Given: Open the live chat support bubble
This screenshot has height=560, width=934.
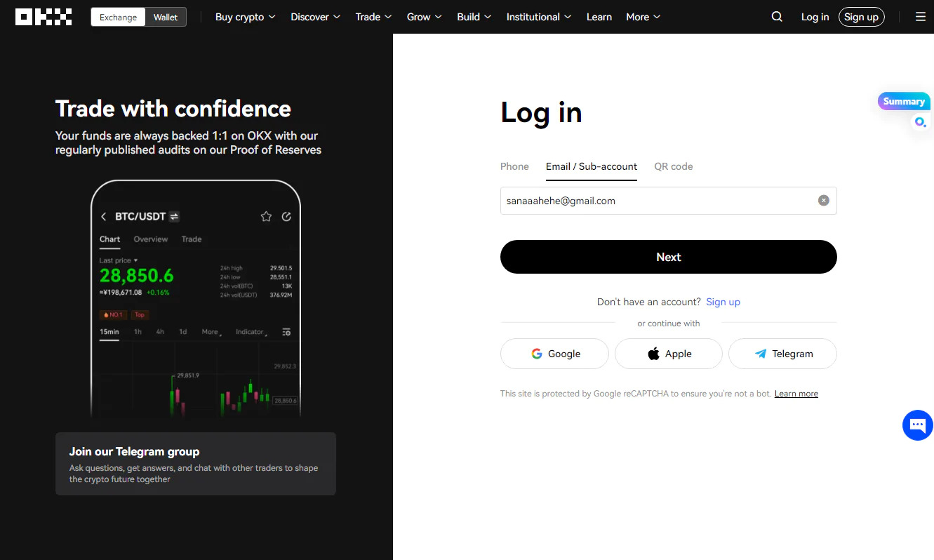Looking at the screenshot, I should coord(918,425).
